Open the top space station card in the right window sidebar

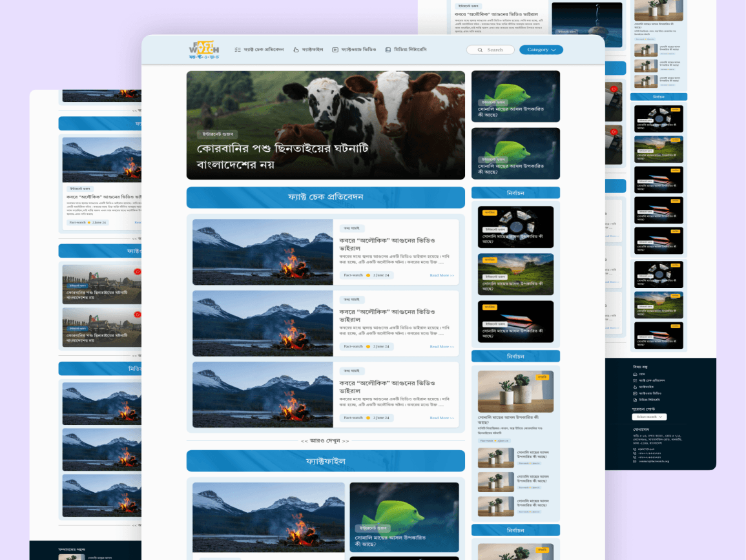(x=658, y=119)
